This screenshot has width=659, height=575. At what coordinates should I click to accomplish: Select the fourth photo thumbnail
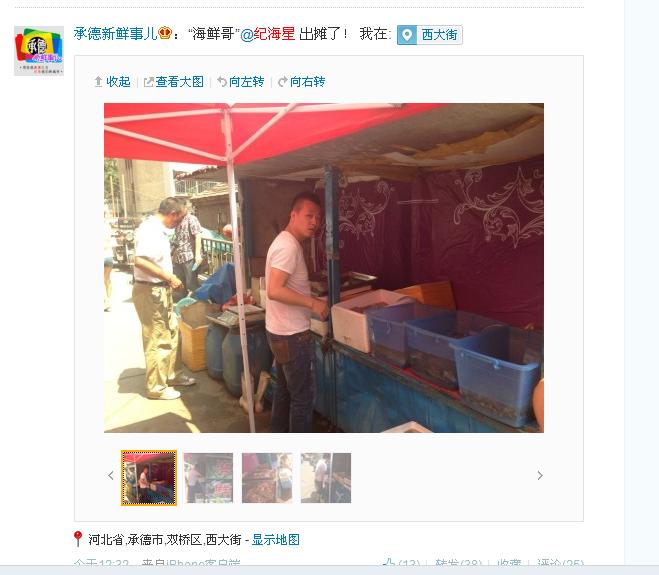tap(326, 478)
